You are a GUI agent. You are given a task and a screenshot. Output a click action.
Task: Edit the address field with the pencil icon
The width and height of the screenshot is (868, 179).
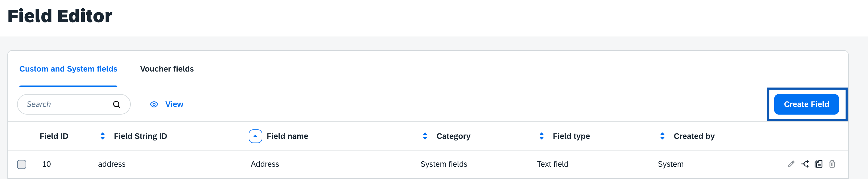point(791,164)
